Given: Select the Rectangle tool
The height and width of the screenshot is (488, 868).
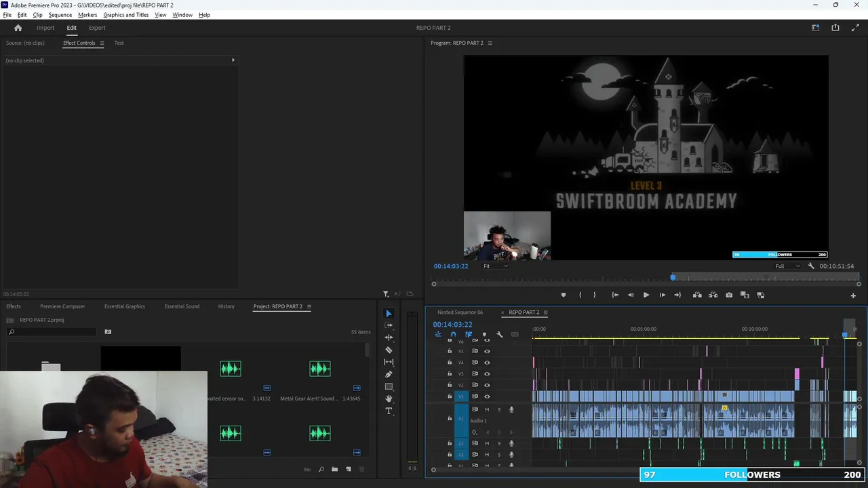Looking at the screenshot, I should click(389, 386).
